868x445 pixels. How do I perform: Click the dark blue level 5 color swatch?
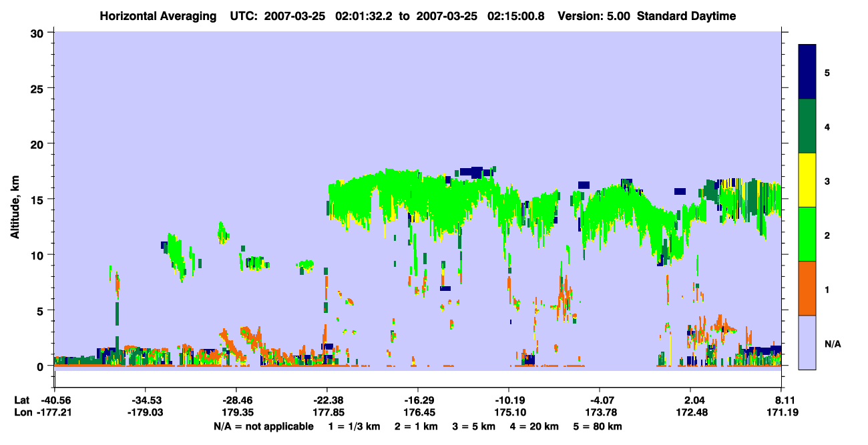coord(807,72)
